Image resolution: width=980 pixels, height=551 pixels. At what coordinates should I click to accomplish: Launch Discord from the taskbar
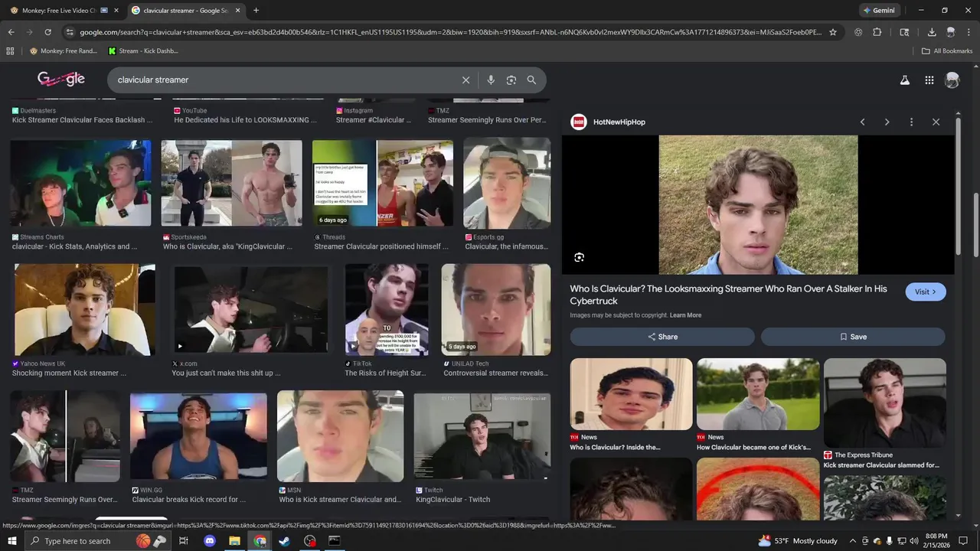coord(209,541)
